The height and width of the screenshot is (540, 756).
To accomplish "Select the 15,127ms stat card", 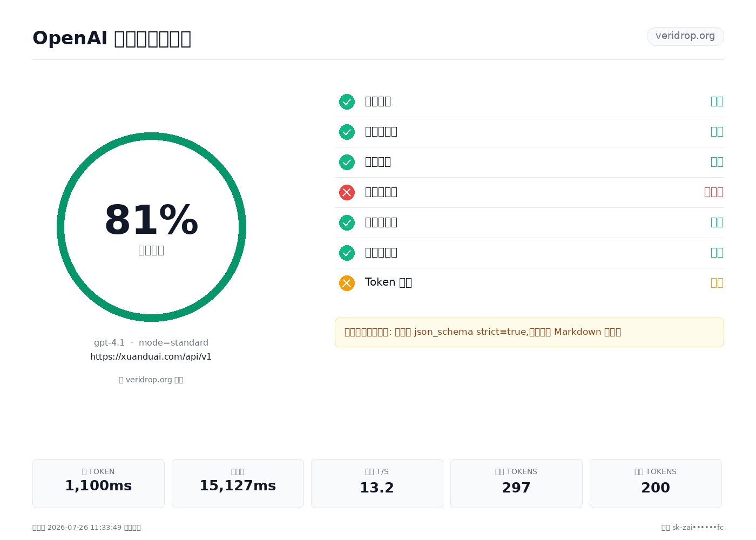I will tap(238, 483).
